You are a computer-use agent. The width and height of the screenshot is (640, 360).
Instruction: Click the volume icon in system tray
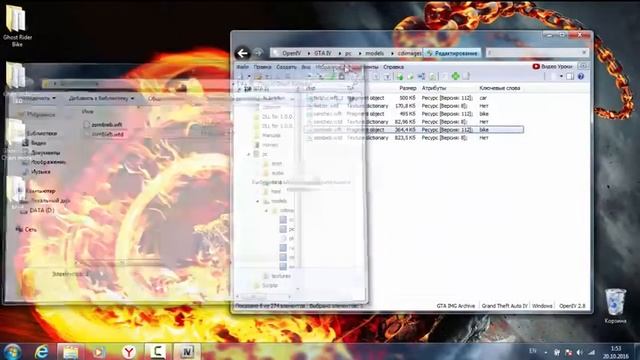579,352
